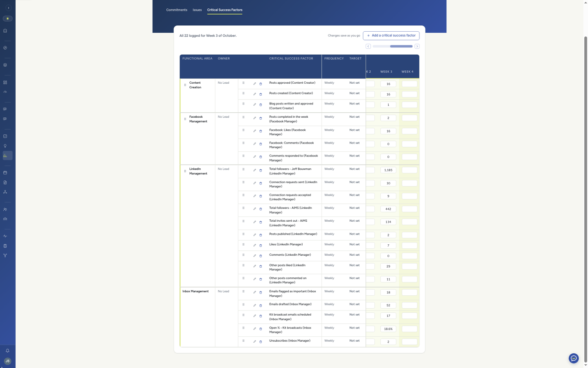
Task: Click Week 3 value for Total followers - Jeff Bouwman
Action: pos(388,170)
